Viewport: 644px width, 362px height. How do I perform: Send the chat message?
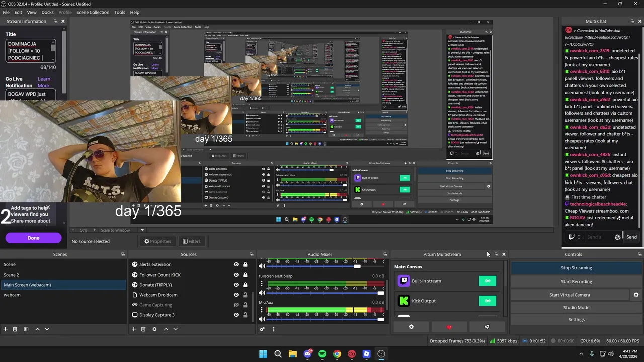631,237
